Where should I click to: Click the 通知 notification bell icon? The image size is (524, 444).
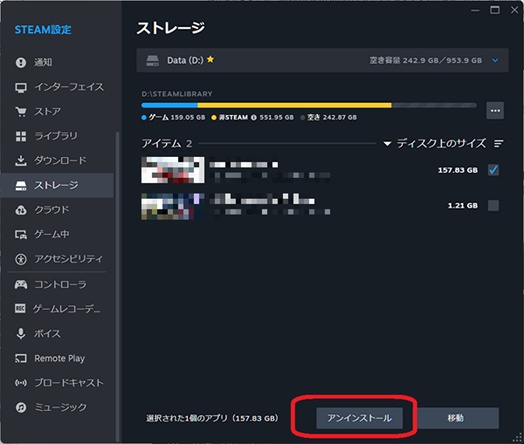(21, 62)
